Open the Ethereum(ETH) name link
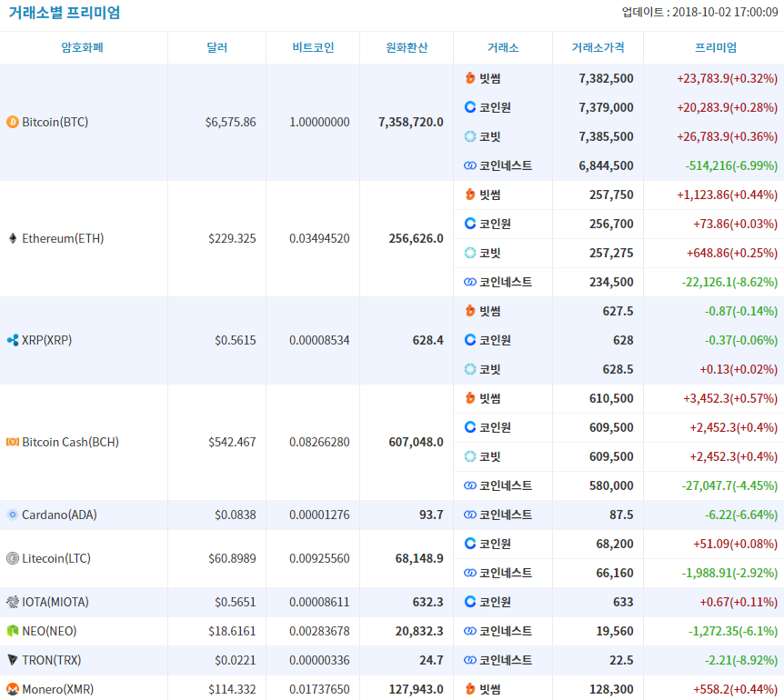The image size is (784, 700). 63,238
